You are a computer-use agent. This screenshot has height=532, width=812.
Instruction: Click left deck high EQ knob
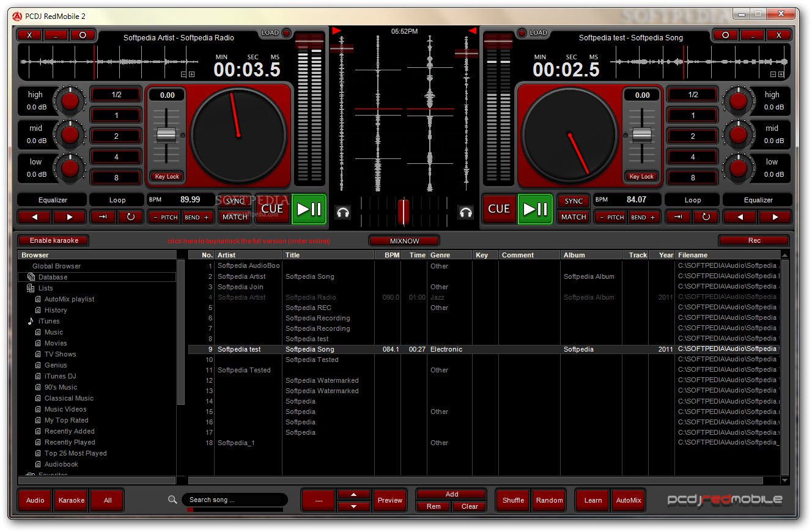[x=70, y=100]
